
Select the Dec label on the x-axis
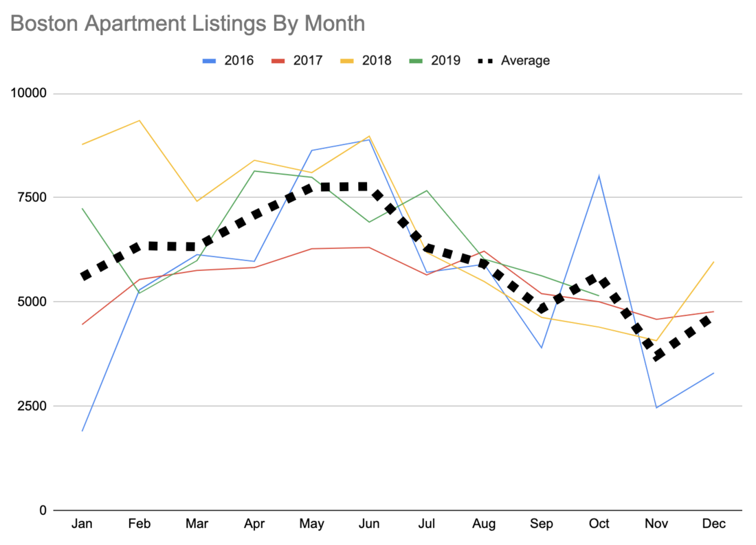coord(714,524)
